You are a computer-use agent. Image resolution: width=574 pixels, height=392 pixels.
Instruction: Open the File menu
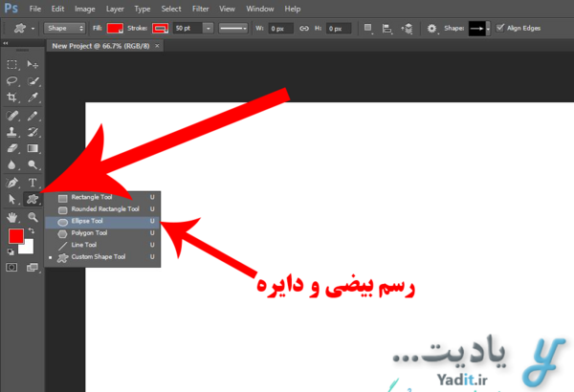35,9
